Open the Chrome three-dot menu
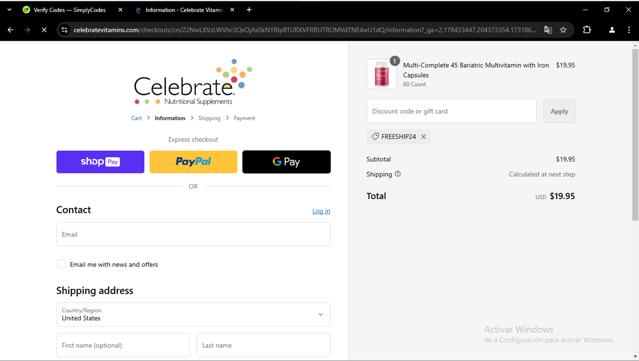This screenshot has width=639, height=361. [x=629, y=30]
